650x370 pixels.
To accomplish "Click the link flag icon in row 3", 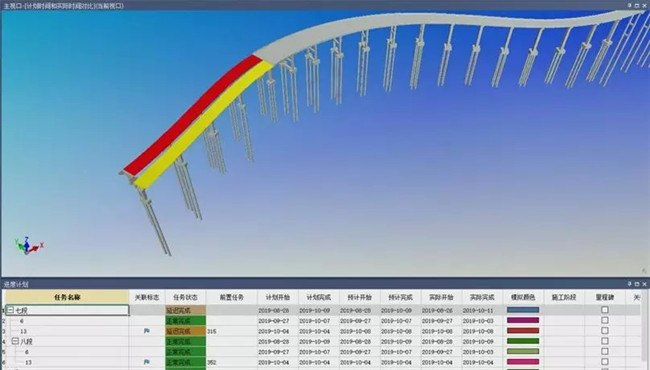I will [x=147, y=331].
